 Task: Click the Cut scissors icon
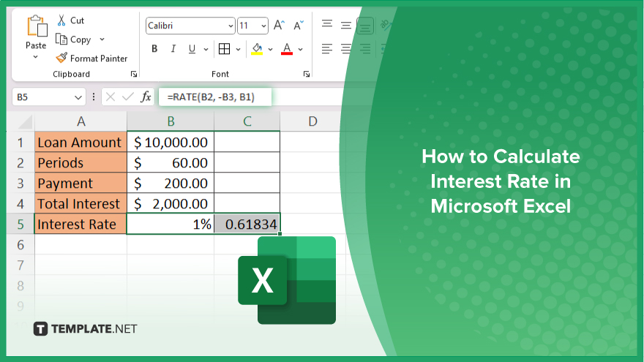point(61,20)
